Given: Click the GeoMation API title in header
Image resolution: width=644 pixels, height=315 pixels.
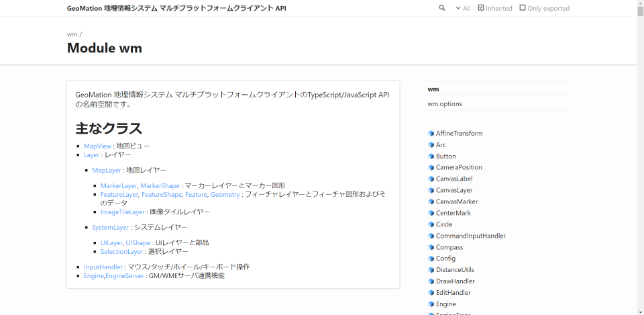Looking at the screenshot, I should tap(176, 8).
